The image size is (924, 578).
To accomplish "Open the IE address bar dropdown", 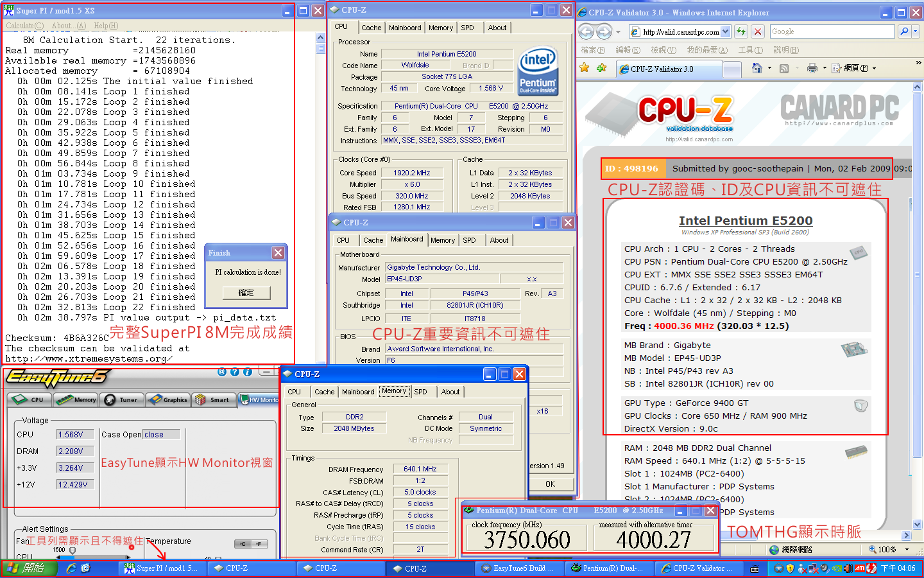I will pyautogui.click(x=725, y=31).
